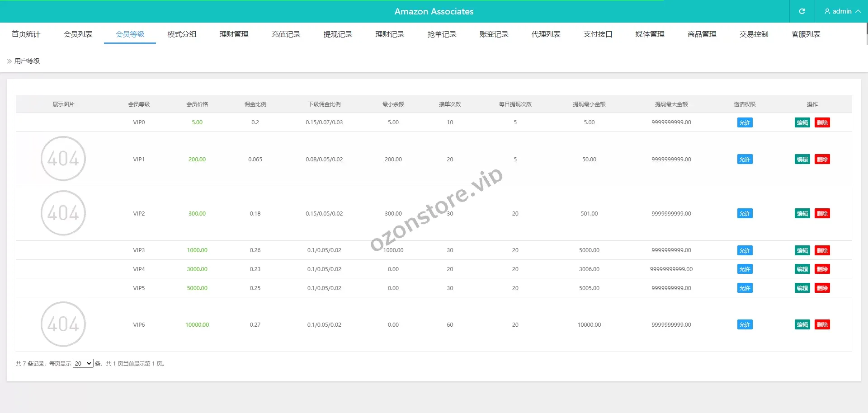Open the 支付接口 tab
The width and height of the screenshot is (868, 413).
click(x=598, y=34)
